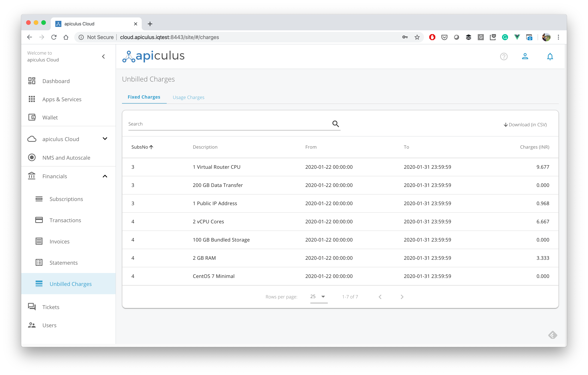This screenshot has width=588, height=375.
Task: Open the notifications bell icon
Action: click(550, 56)
